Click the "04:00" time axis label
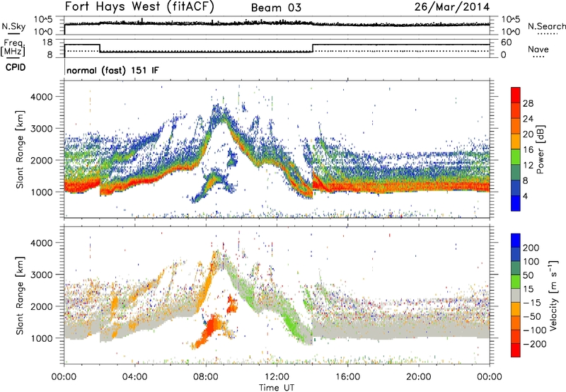566x392 pixels. tap(134, 377)
